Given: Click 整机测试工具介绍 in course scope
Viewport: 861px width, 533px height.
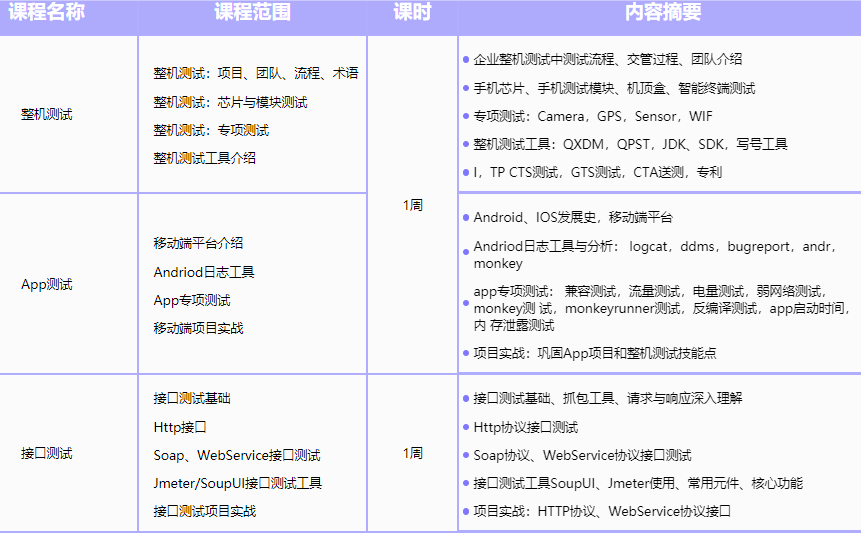Looking at the screenshot, I should coord(204,158).
